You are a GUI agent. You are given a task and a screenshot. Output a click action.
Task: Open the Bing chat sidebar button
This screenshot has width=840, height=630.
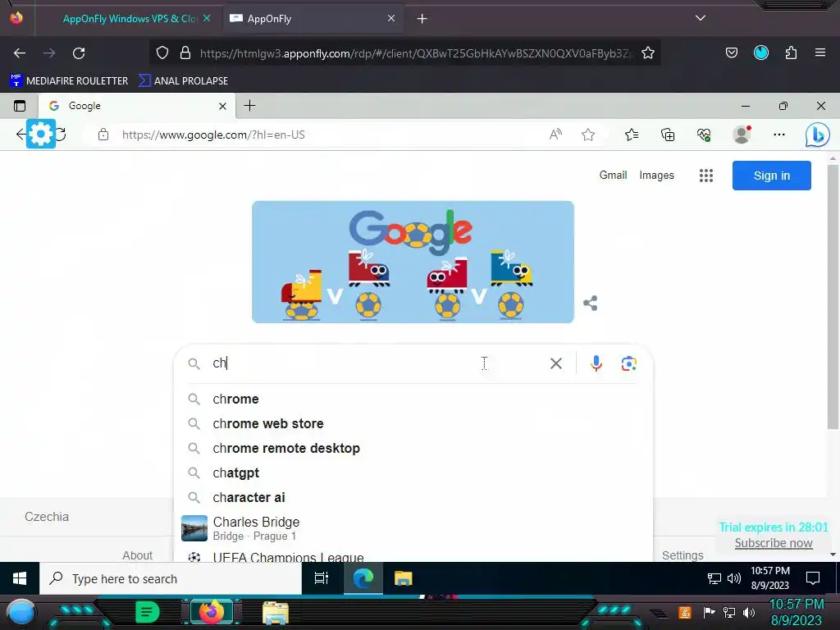[818, 135]
